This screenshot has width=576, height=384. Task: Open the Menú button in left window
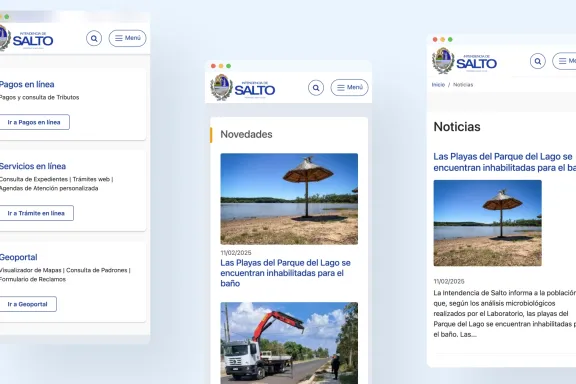tap(127, 38)
